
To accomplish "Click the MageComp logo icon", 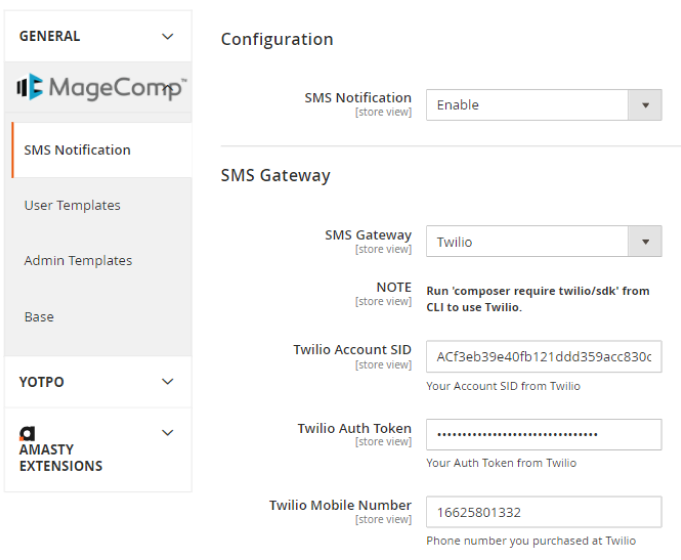I will tap(31, 88).
